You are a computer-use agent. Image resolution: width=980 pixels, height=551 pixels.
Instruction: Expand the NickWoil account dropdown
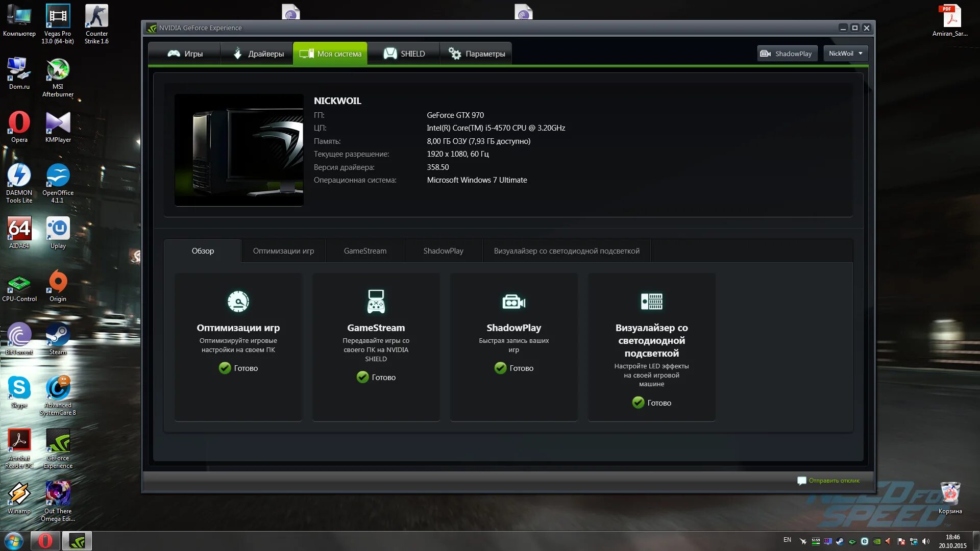846,54
